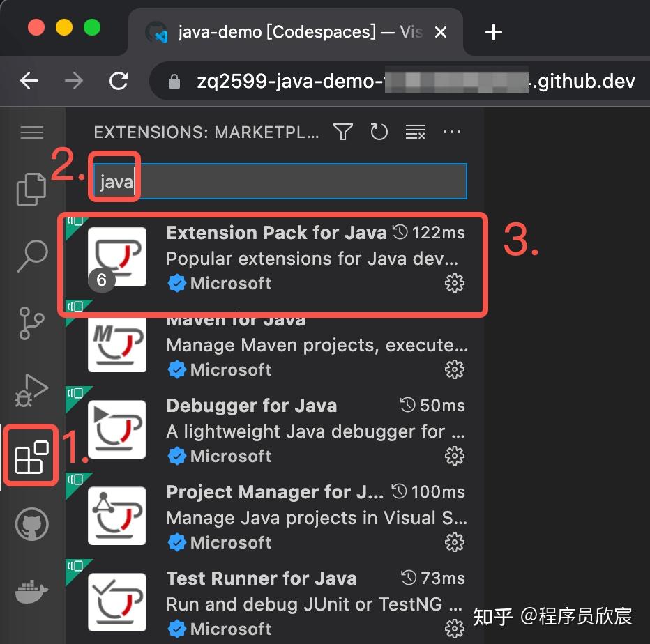Viewport: 650px width, 644px height.
Task: Click Microsoft publisher under Project Manager
Action: 230,543
